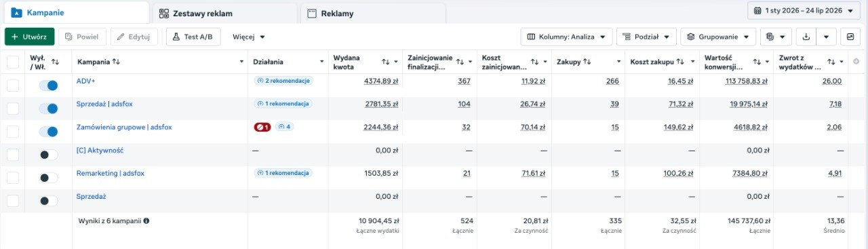The image size is (868, 249).
Task: Open the reports icon dropdown next to Grupowanie
Action: click(x=776, y=37)
